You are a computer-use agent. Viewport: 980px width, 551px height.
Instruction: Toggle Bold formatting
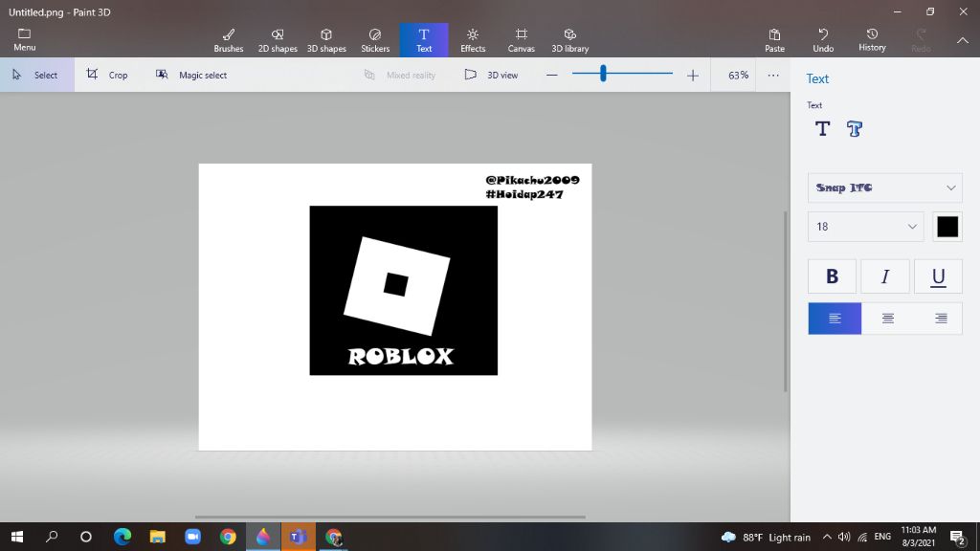pos(832,276)
